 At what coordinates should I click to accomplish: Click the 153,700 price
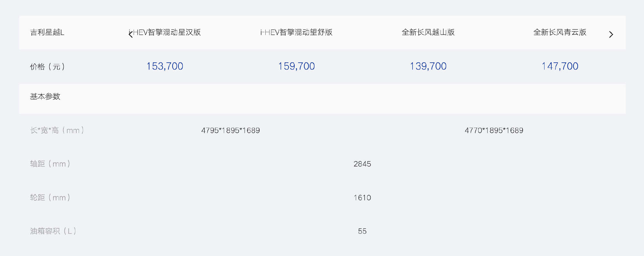[x=165, y=66]
